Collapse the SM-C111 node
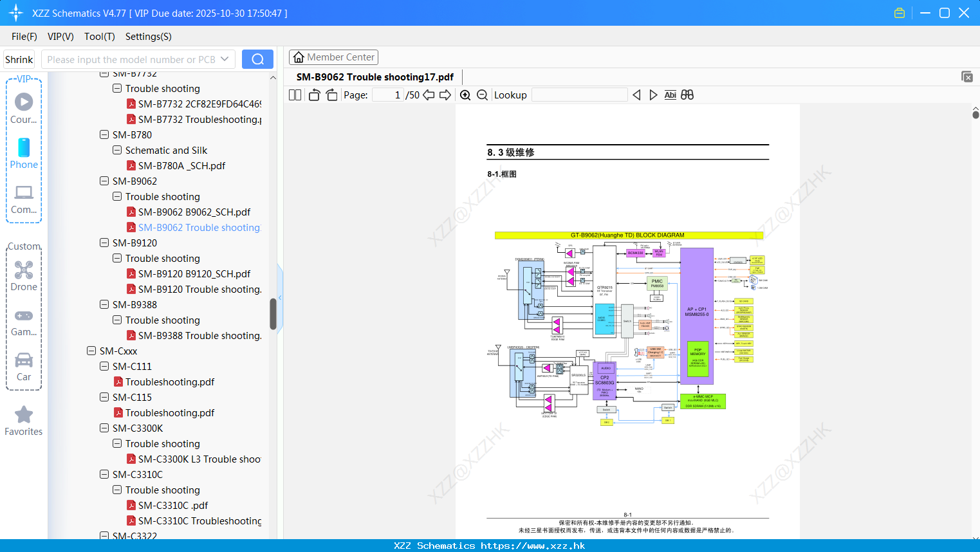The image size is (980, 552). pyautogui.click(x=104, y=366)
